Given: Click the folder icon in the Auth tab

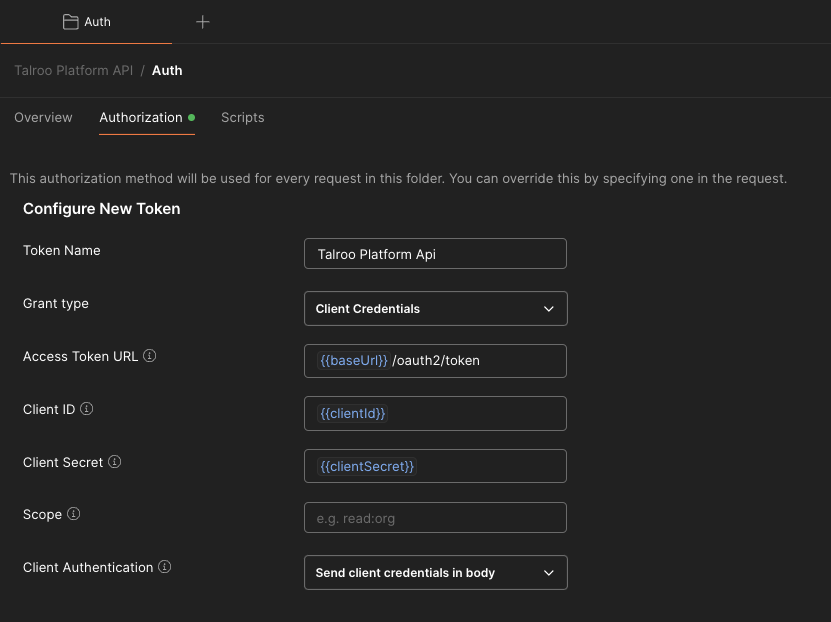Looking at the screenshot, I should point(70,22).
